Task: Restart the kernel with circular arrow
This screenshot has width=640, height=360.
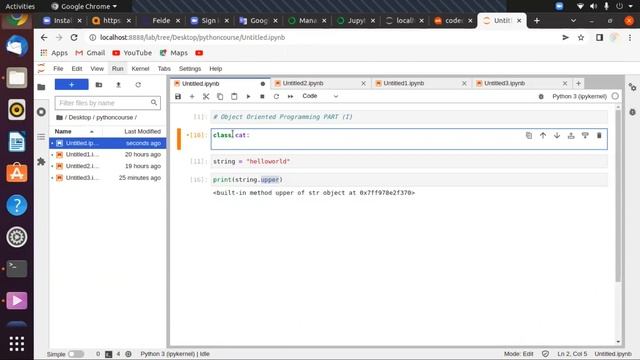Action: tap(276, 96)
